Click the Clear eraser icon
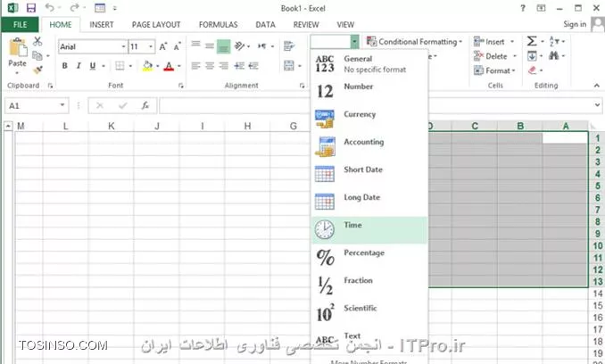This screenshot has height=364, width=605. [533, 70]
